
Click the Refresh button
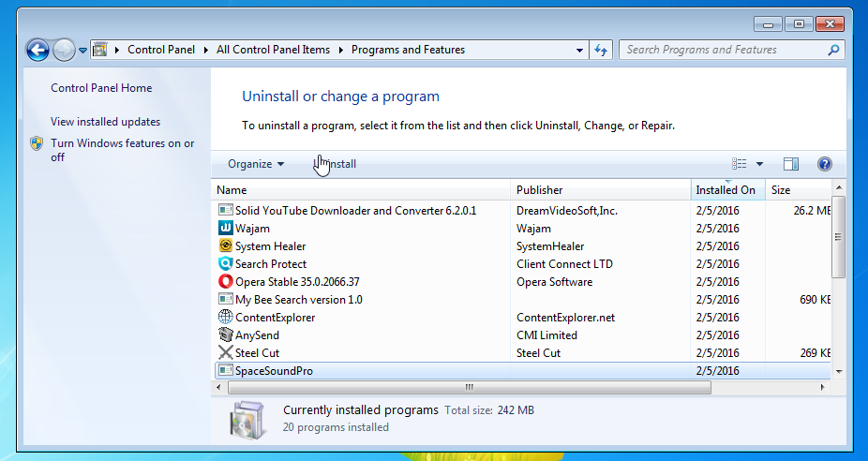601,50
